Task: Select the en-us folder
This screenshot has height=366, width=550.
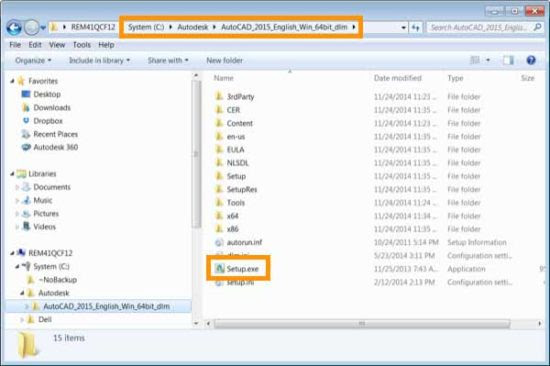Action: click(x=236, y=137)
